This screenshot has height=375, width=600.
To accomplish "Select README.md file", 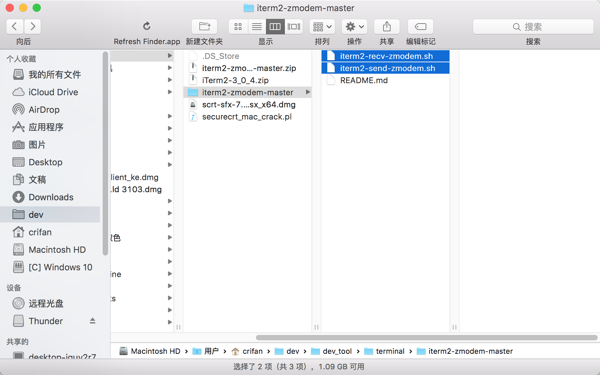I will pyautogui.click(x=385, y=80).
